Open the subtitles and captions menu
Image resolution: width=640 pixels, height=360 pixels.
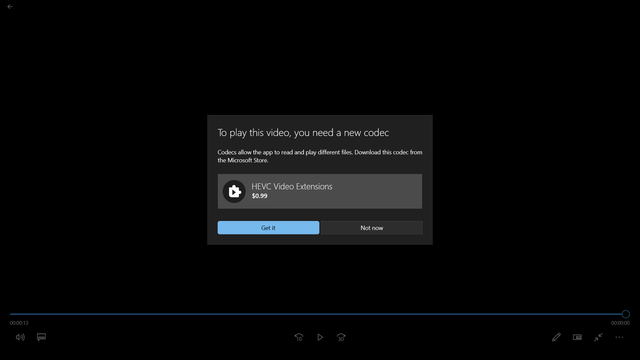[x=41, y=337]
